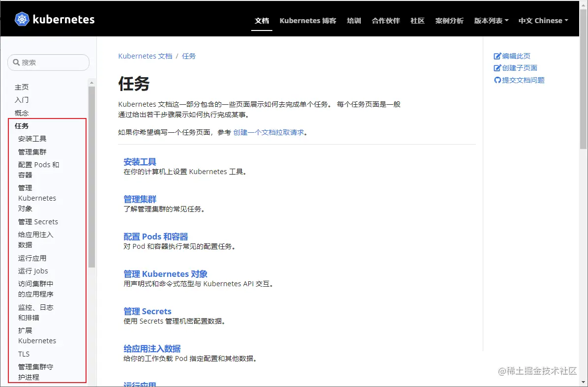Select 概念 in the sidebar
Viewport: 588px width, 387px height.
pyautogui.click(x=21, y=113)
